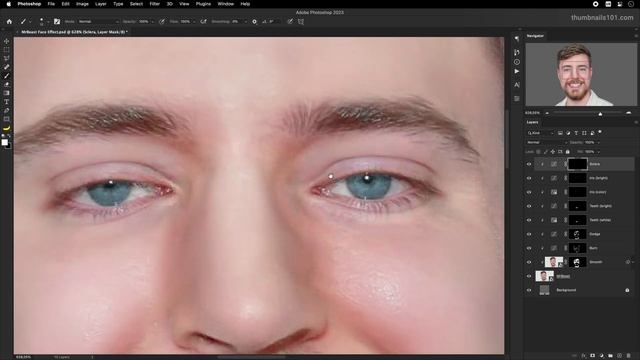
Task: Hide the Background layer
Action: point(529,290)
